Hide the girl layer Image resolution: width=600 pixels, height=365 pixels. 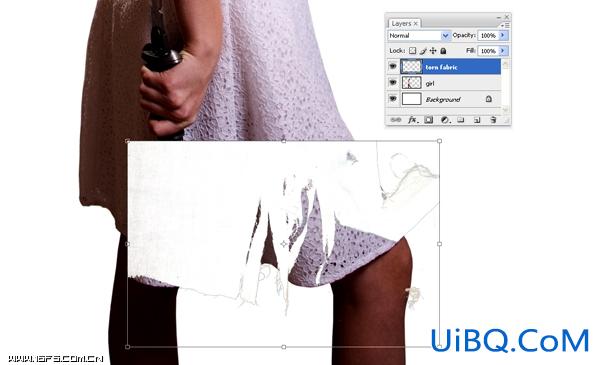pyautogui.click(x=393, y=83)
